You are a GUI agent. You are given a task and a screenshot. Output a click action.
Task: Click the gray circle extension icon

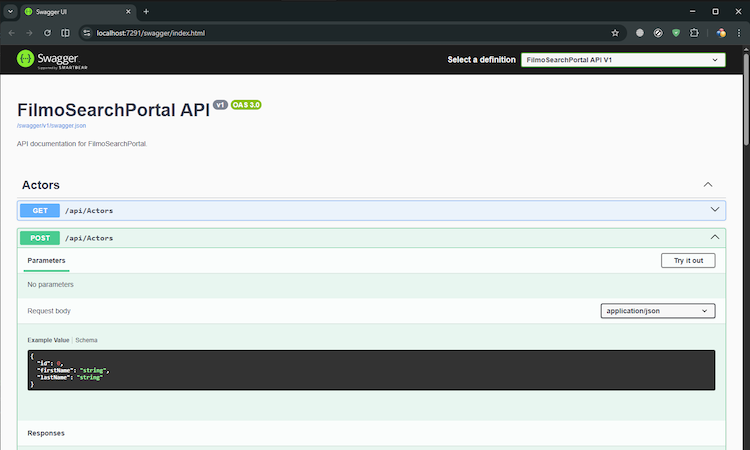coord(640,33)
